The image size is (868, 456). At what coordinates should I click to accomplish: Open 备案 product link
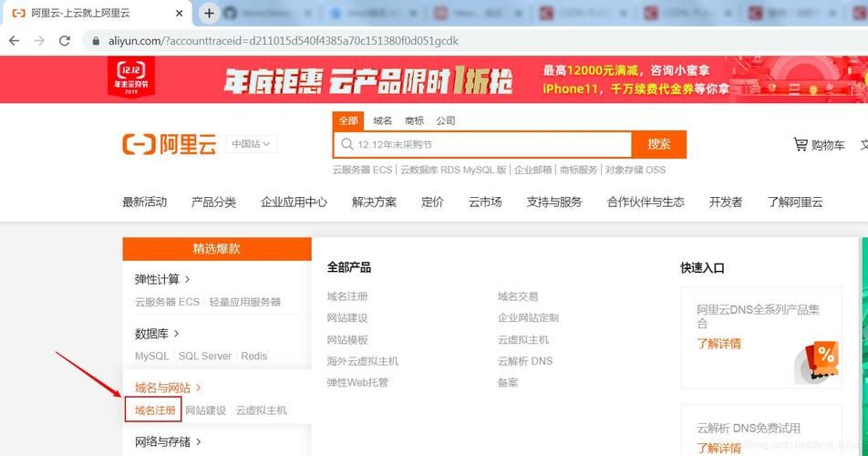(508, 382)
